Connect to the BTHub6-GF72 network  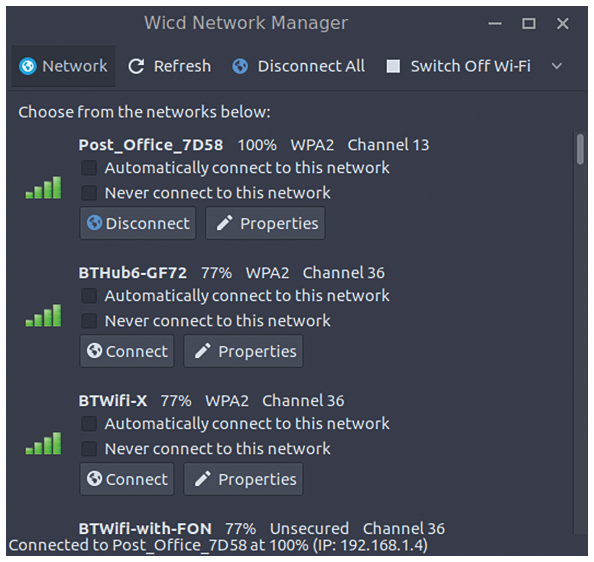[x=127, y=351]
